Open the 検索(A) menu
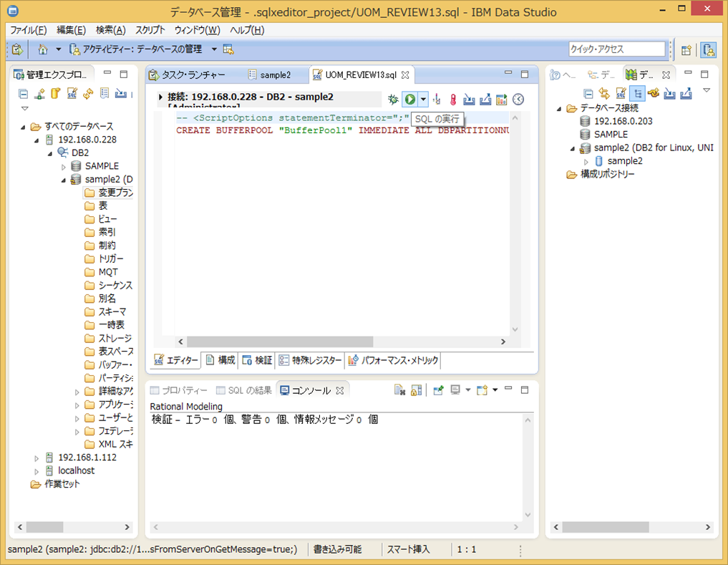The height and width of the screenshot is (565, 728). pyautogui.click(x=110, y=30)
